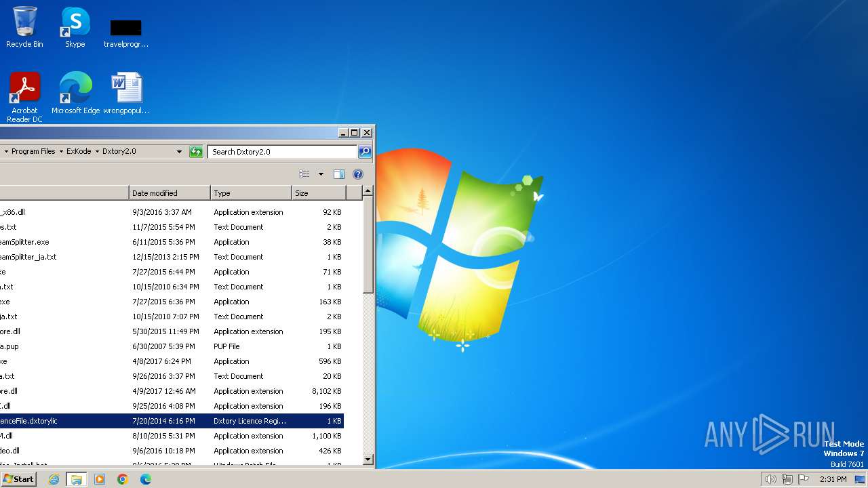Sort by the Size column header
868x488 pixels.
tap(319, 193)
